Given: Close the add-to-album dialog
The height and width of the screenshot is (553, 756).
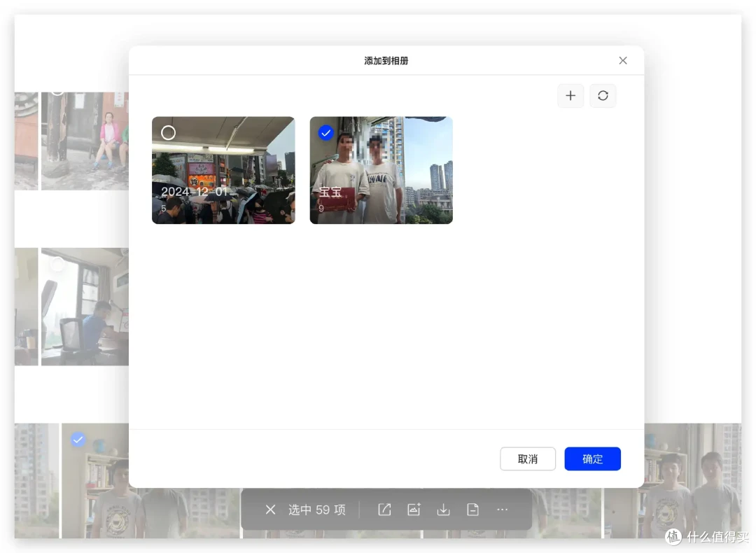Looking at the screenshot, I should pyautogui.click(x=623, y=60).
